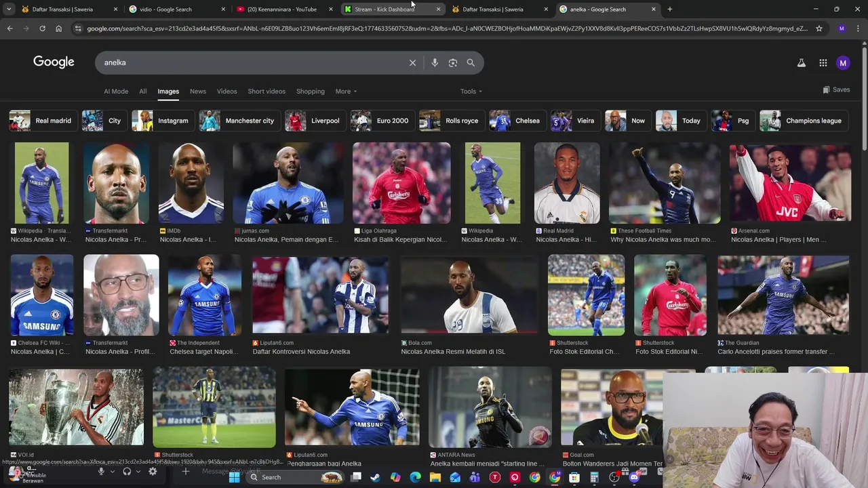Switch to the Short videos tab
This screenshot has width=868, height=488.
click(x=267, y=91)
